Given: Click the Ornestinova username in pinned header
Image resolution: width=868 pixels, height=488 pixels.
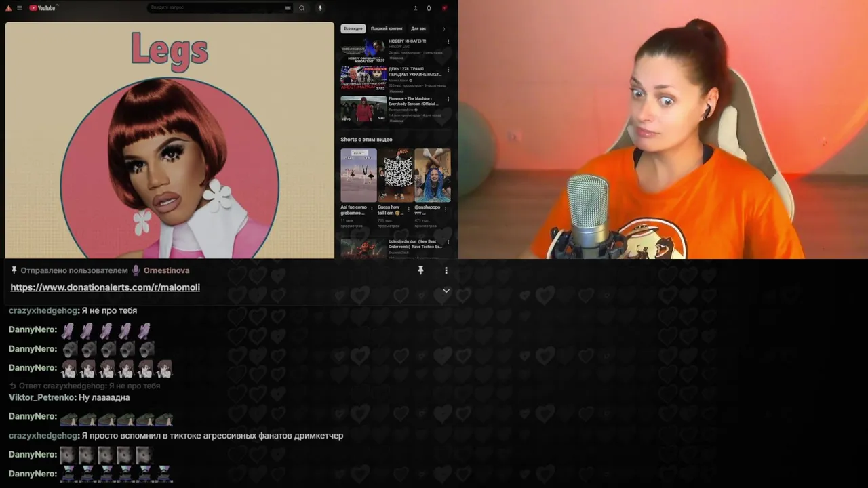Looking at the screenshot, I should tap(166, 270).
